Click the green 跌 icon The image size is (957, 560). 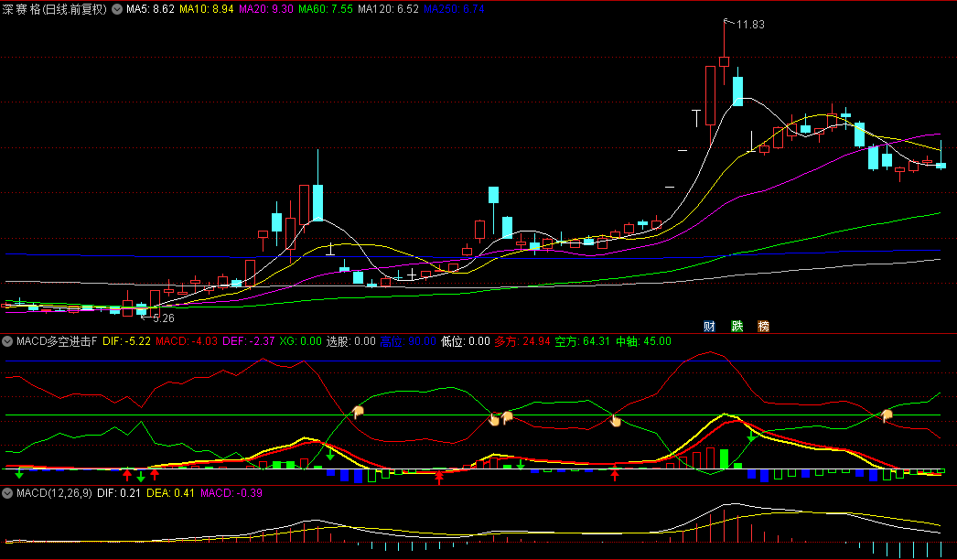[737, 327]
